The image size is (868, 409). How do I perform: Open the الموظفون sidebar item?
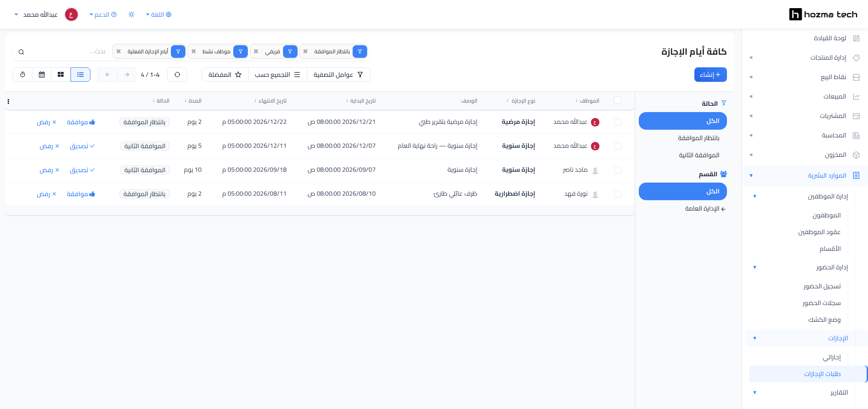pos(826,215)
